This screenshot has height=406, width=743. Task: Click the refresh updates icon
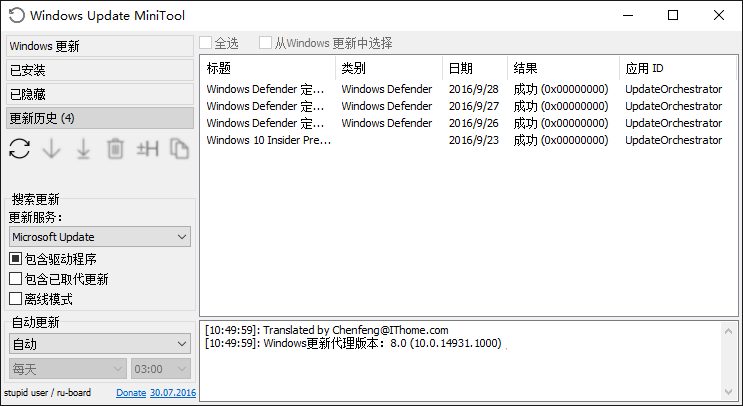[x=19, y=149]
